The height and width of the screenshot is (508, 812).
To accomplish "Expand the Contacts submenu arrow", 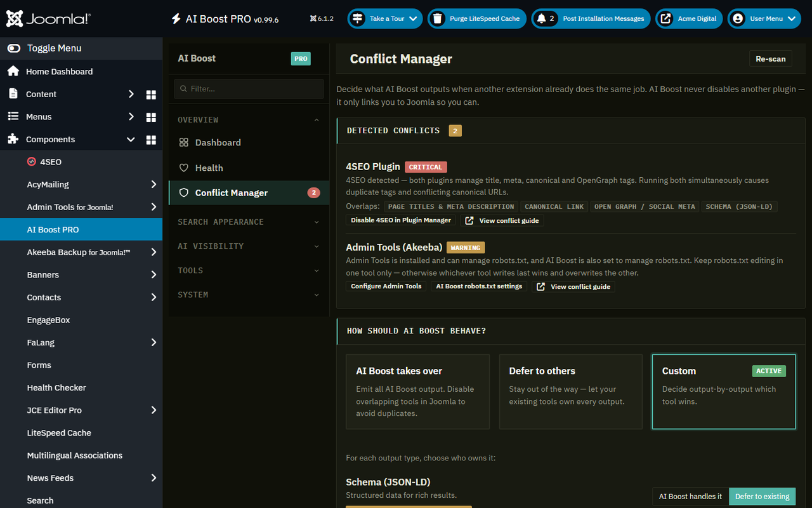I will point(154,297).
